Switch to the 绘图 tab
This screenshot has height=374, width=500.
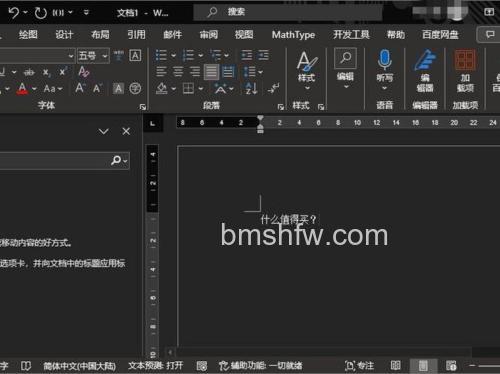tap(28, 34)
